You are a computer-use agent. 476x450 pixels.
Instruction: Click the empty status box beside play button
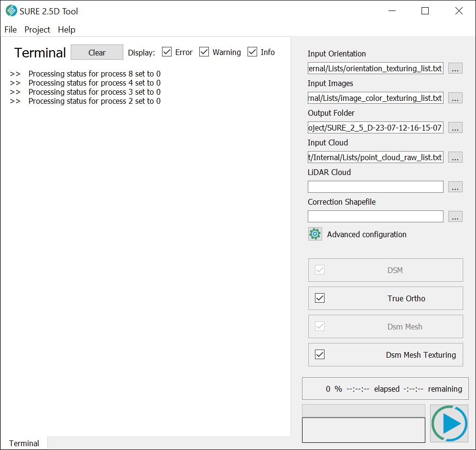(363, 430)
